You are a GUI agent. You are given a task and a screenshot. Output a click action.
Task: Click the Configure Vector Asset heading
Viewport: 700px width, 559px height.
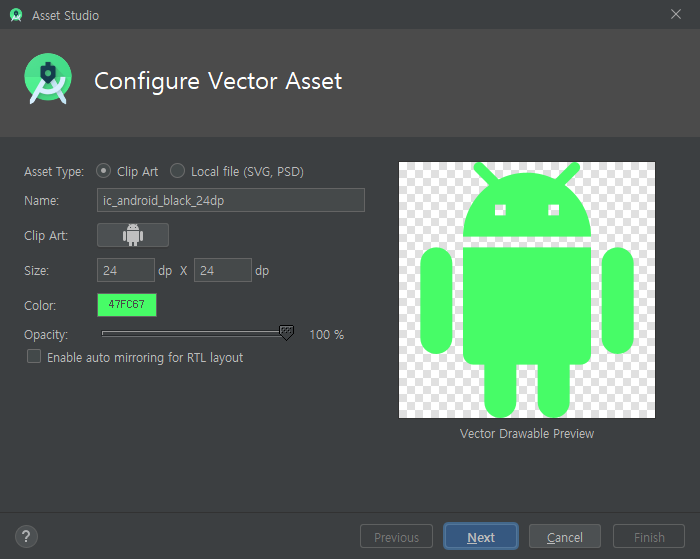tap(218, 81)
